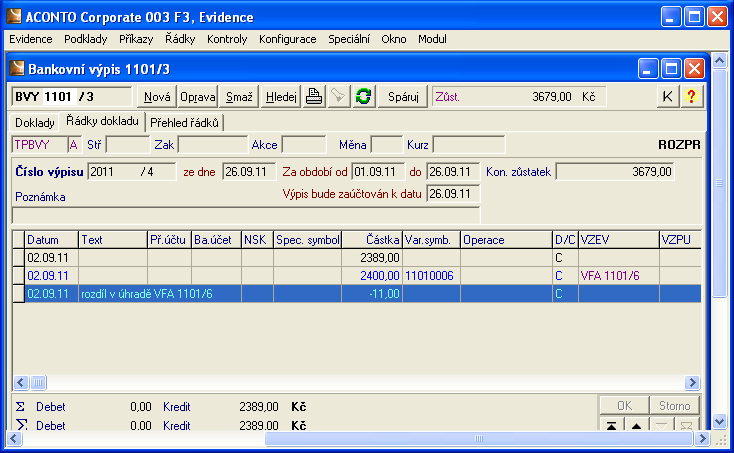Click the Poznámka input field

point(245,214)
